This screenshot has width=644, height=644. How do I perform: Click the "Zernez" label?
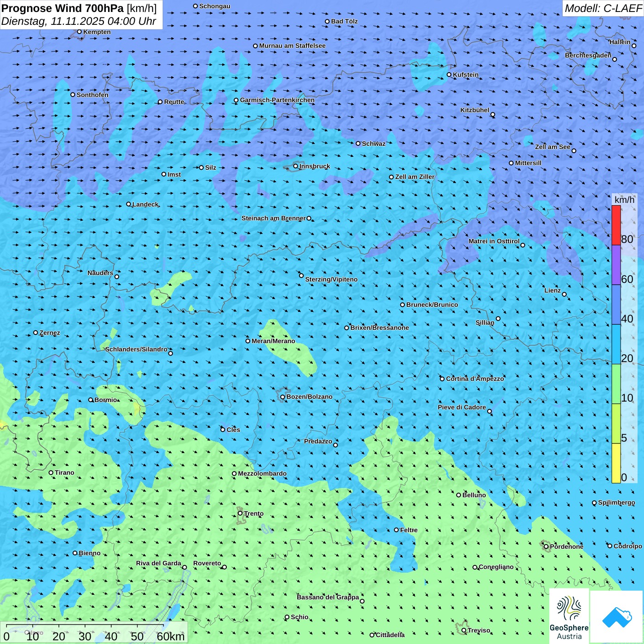tap(50, 333)
